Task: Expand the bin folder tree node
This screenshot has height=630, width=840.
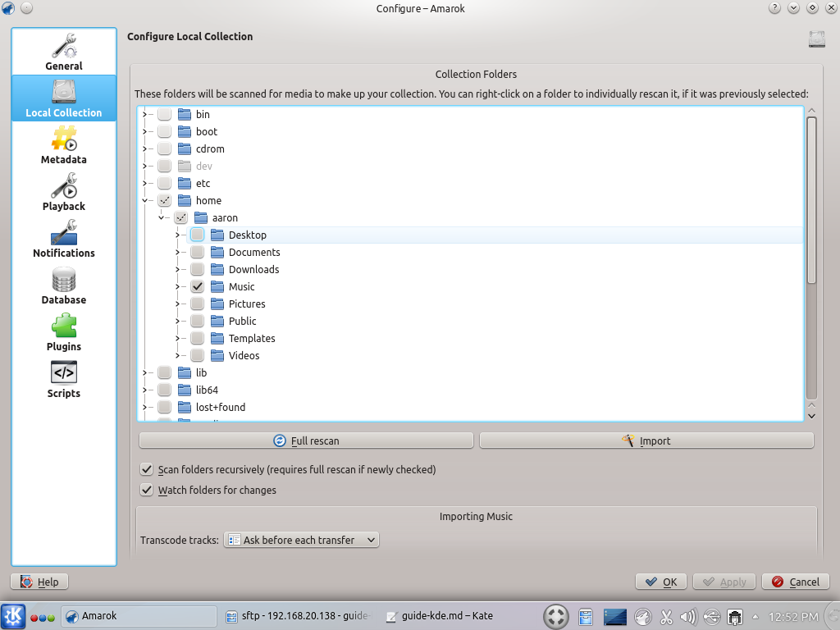Action: 144,114
